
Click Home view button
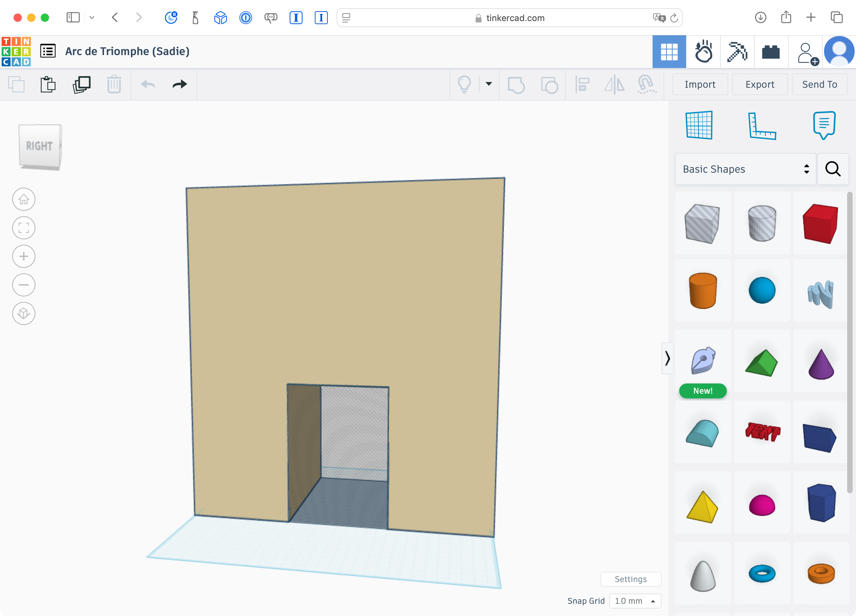click(x=24, y=199)
